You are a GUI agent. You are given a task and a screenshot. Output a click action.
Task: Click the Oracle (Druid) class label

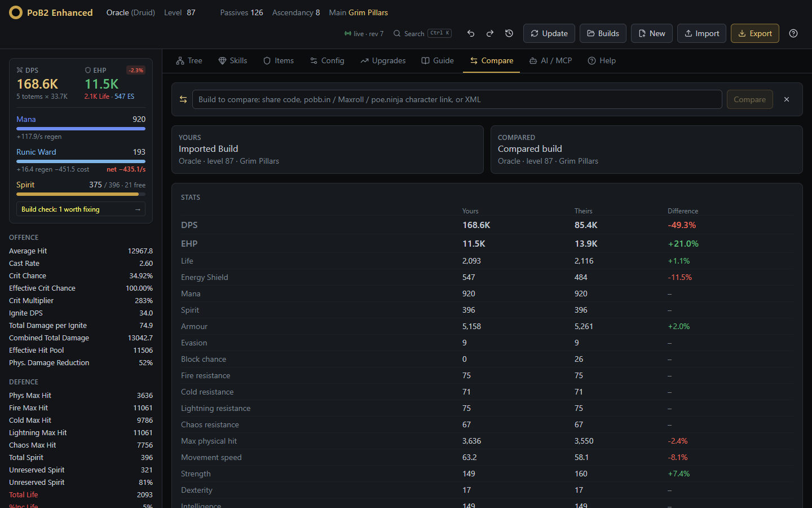[130, 12]
